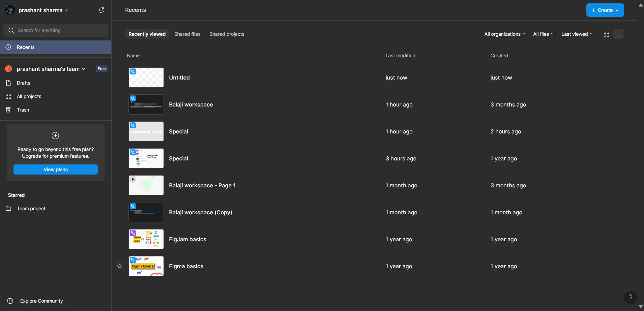Screen dimensions: 644x311
Task: Open the starred Team project
Action: [x=56, y=209]
